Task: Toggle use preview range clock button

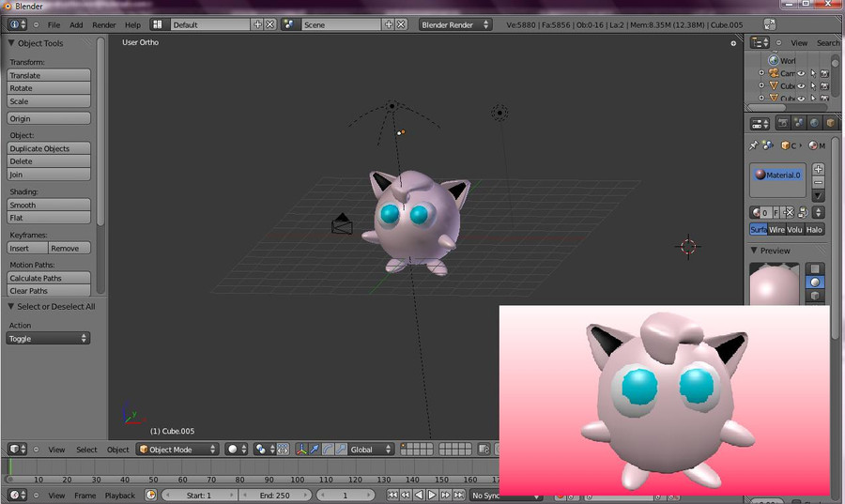Action: [x=151, y=495]
